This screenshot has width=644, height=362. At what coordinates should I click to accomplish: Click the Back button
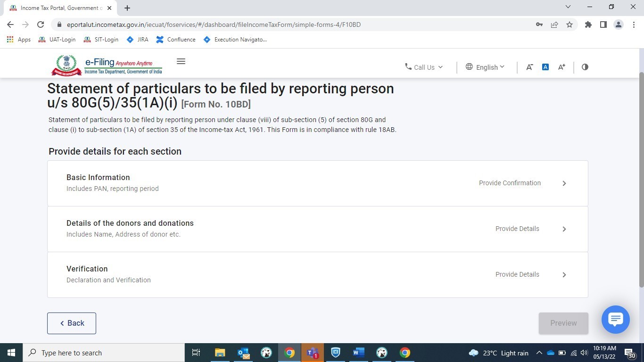coord(72,323)
